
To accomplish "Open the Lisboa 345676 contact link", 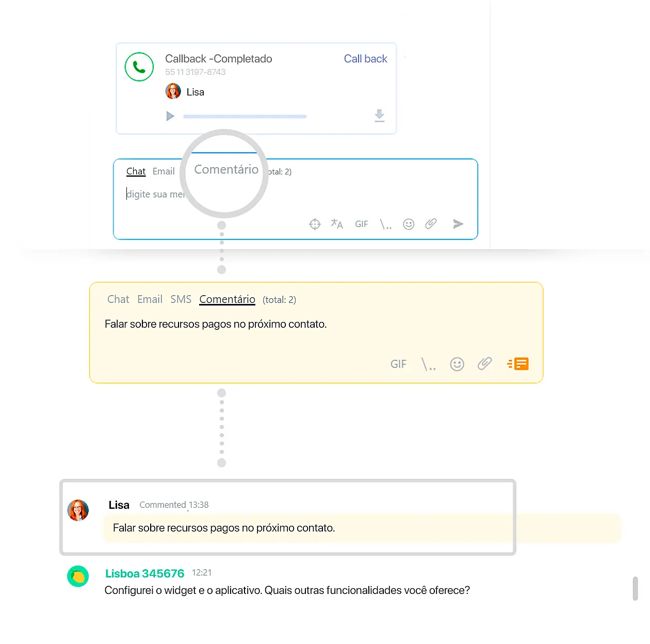I will (145, 573).
